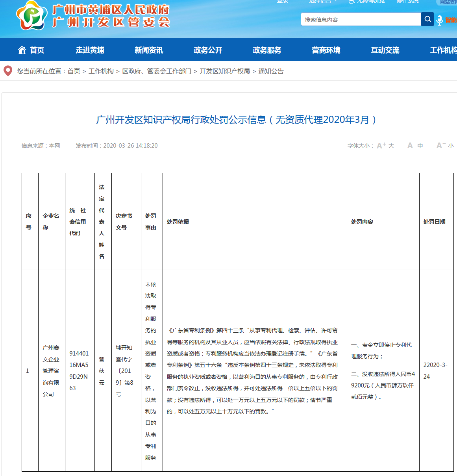
Task: Click the 法定代表人姓名 column header
Action: point(103,222)
